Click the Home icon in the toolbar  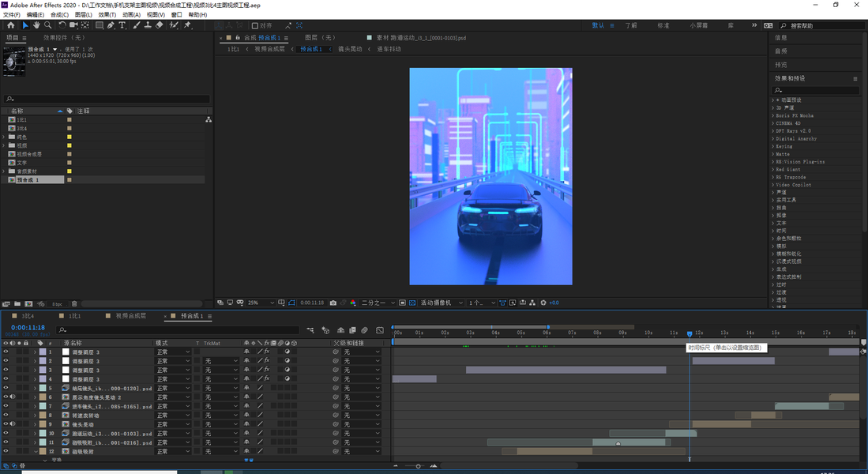[x=10, y=25]
